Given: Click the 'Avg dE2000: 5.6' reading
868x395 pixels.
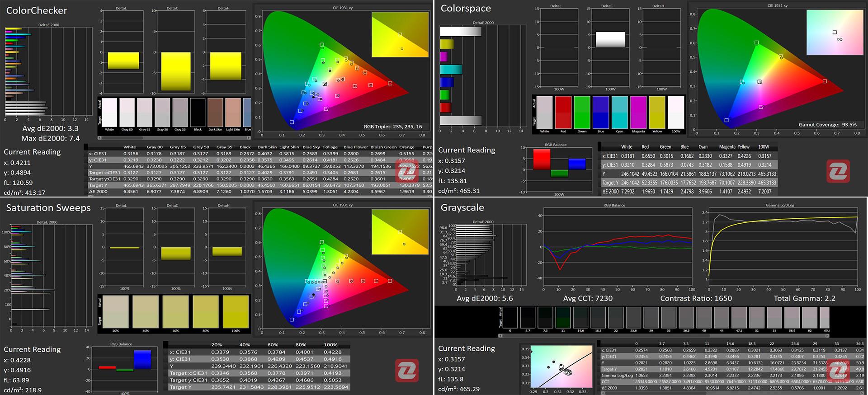Looking at the screenshot, I should pyautogui.click(x=485, y=298).
